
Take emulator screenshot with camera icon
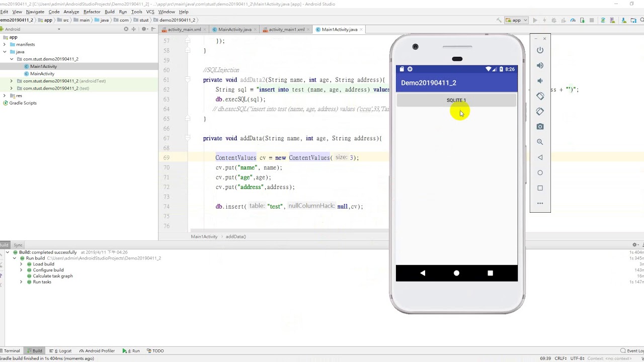point(540,126)
